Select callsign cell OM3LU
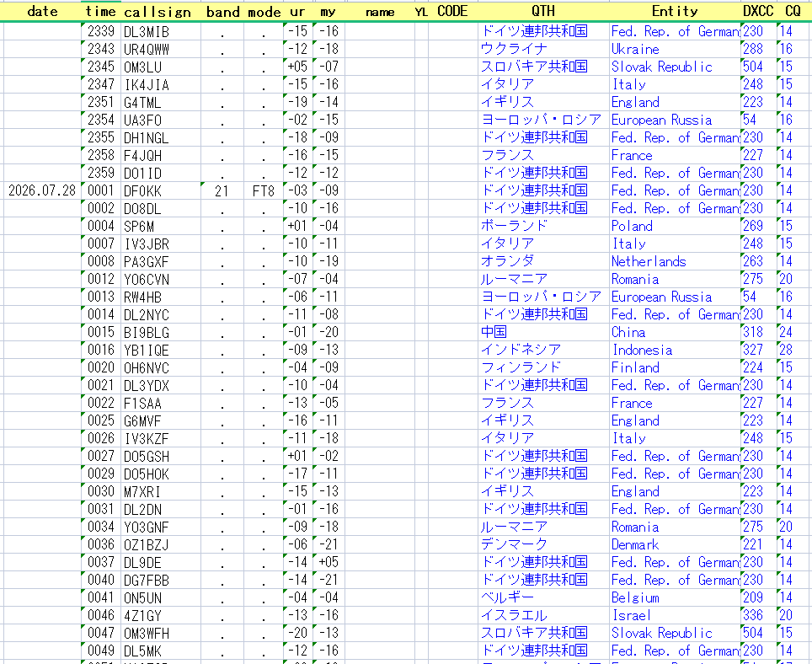The width and height of the screenshot is (812, 664). (161, 67)
